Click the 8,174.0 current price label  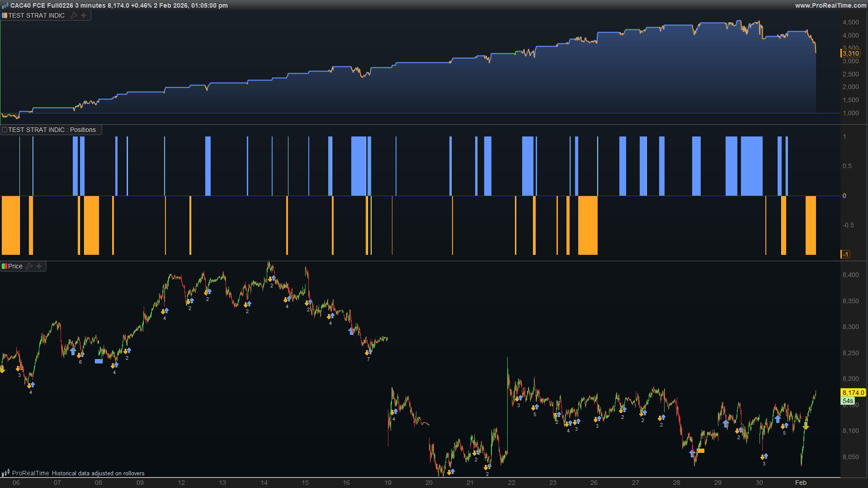tap(853, 393)
